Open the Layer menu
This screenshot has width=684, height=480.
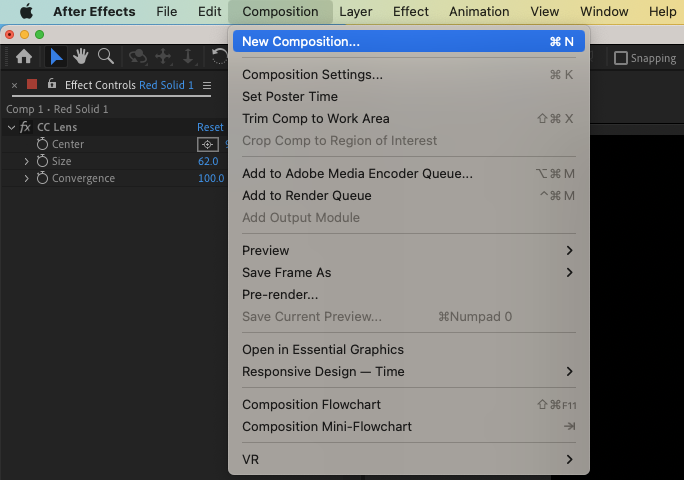356,11
